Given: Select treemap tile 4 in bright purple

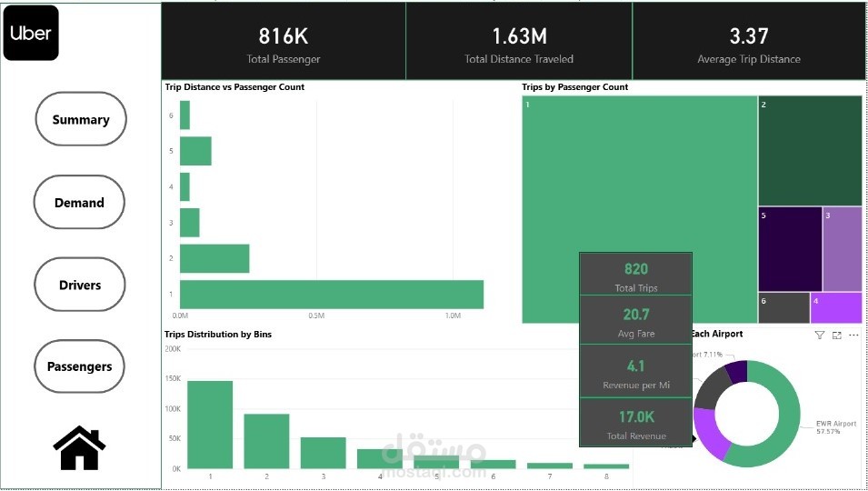Looking at the screenshot, I should point(836,307).
